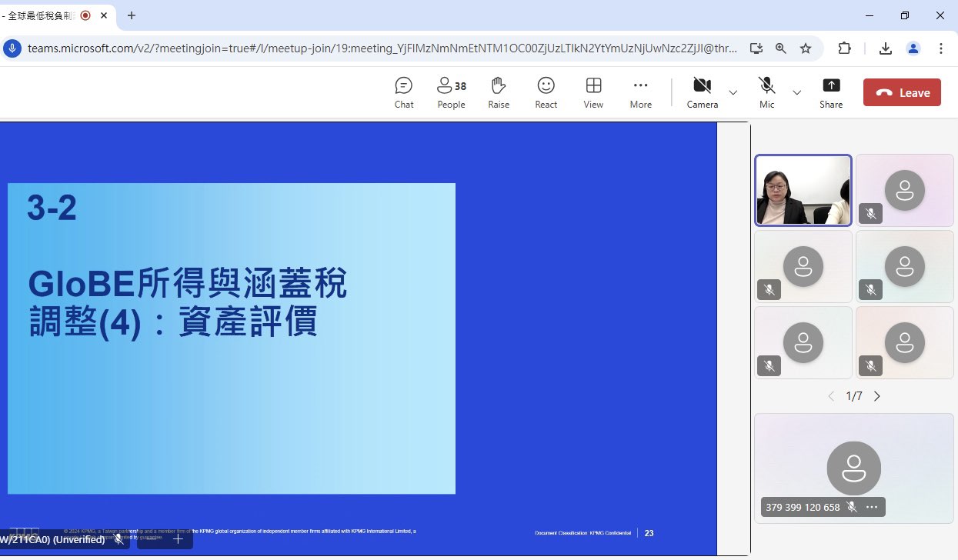Turn on the Camera

(702, 93)
